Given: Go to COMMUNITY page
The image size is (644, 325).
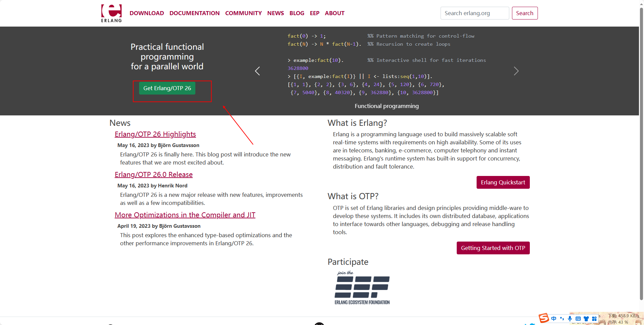Looking at the screenshot, I should coord(244,13).
